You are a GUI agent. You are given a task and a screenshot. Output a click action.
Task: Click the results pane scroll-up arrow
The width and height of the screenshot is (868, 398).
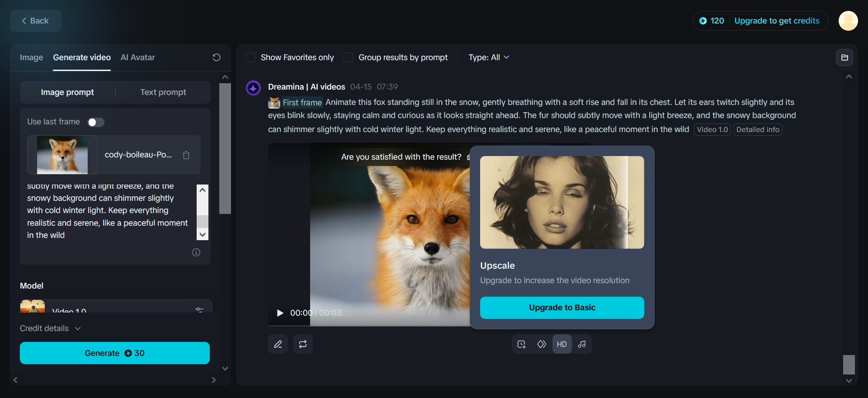click(849, 77)
